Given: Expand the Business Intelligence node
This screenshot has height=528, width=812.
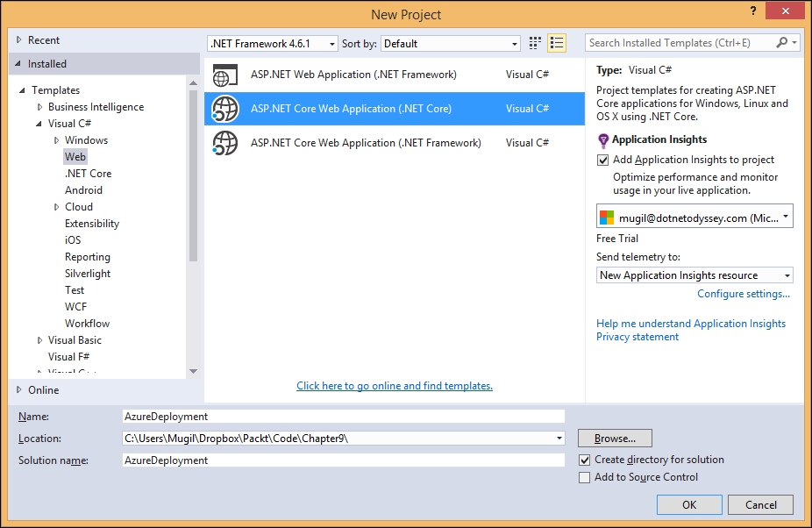Looking at the screenshot, I should [x=39, y=107].
